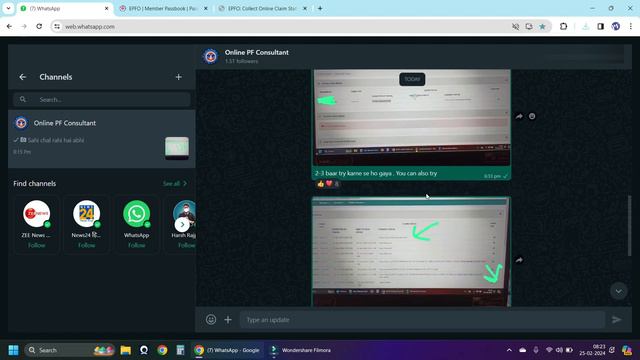
Task: Open the first shared screenshot image
Action: click(x=411, y=118)
